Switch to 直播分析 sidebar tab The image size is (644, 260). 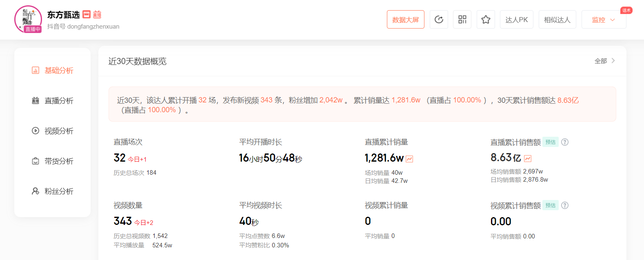tap(53, 101)
